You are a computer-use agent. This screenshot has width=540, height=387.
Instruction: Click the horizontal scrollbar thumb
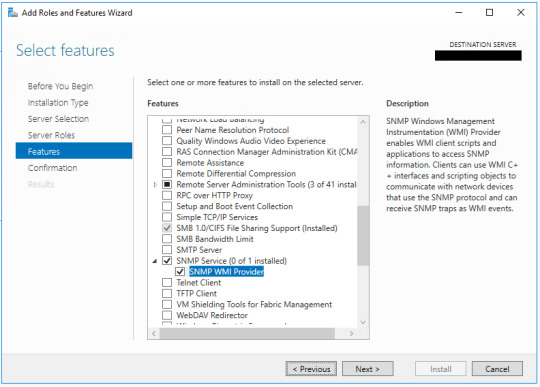tap(247, 333)
